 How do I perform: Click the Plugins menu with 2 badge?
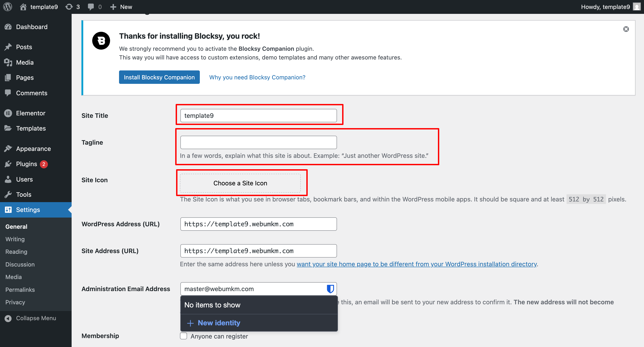[x=26, y=164]
